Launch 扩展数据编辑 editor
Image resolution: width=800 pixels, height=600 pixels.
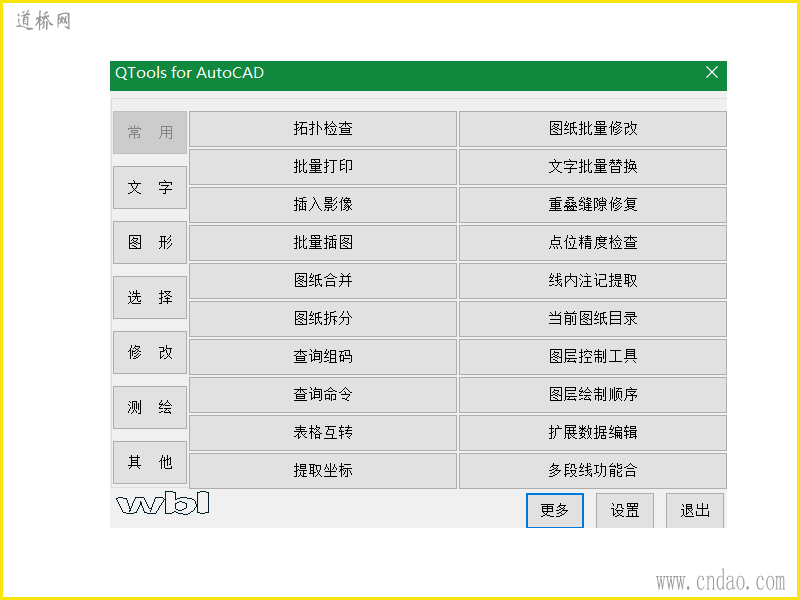(x=593, y=433)
